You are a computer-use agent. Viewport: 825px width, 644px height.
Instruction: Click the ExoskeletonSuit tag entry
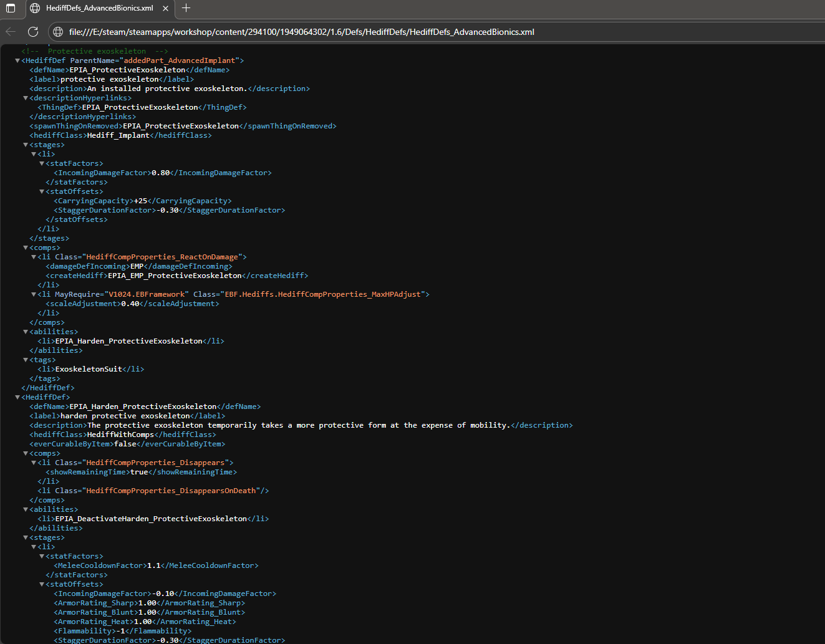[x=89, y=369]
